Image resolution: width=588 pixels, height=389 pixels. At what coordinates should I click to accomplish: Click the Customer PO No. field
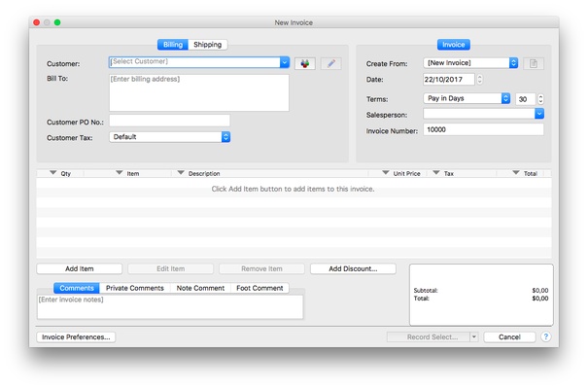[x=169, y=121]
